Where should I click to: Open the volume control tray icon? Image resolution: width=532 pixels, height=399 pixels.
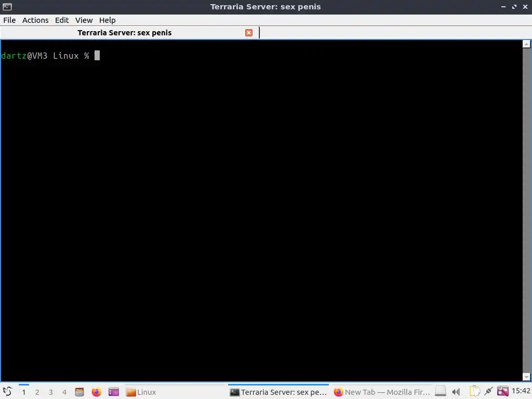[456, 392]
